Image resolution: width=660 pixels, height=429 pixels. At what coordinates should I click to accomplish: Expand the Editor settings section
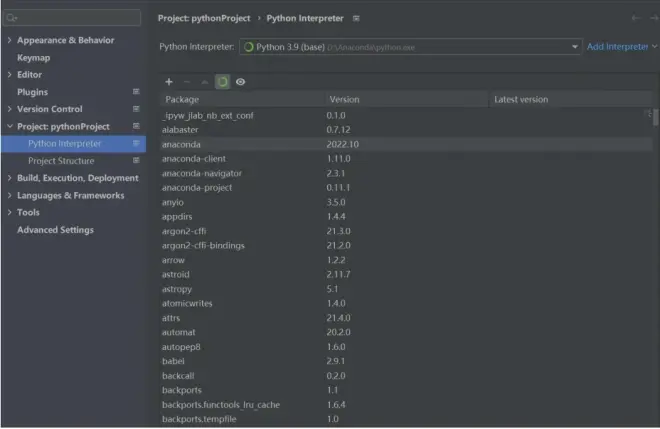(x=9, y=75)
